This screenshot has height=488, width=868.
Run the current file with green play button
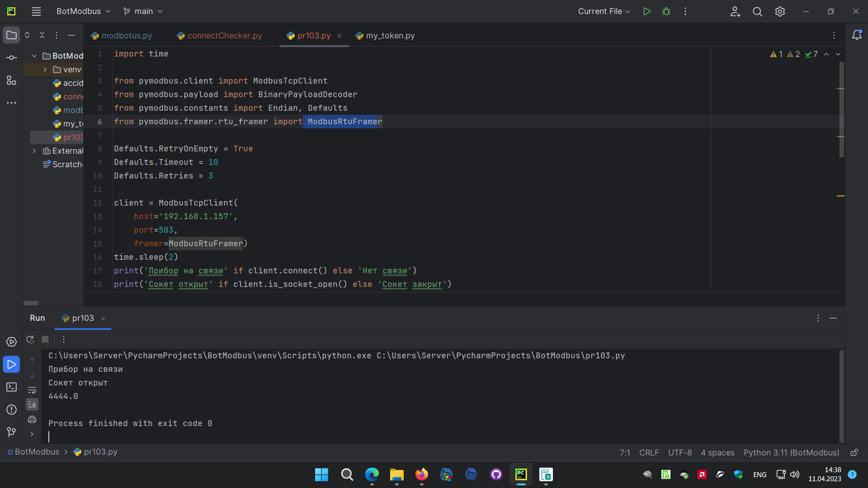pyautogui.click(x=647, y=11)
